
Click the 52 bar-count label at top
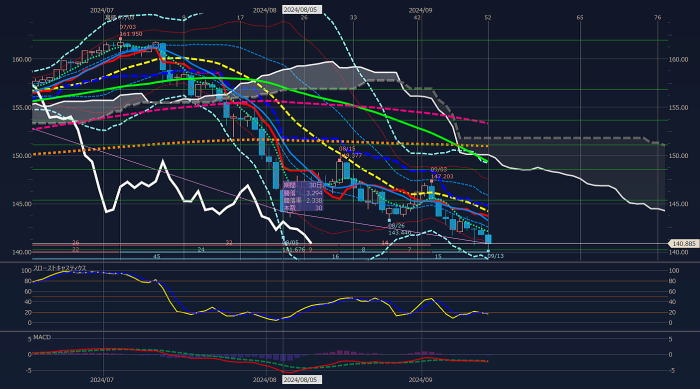click(488, 17)
